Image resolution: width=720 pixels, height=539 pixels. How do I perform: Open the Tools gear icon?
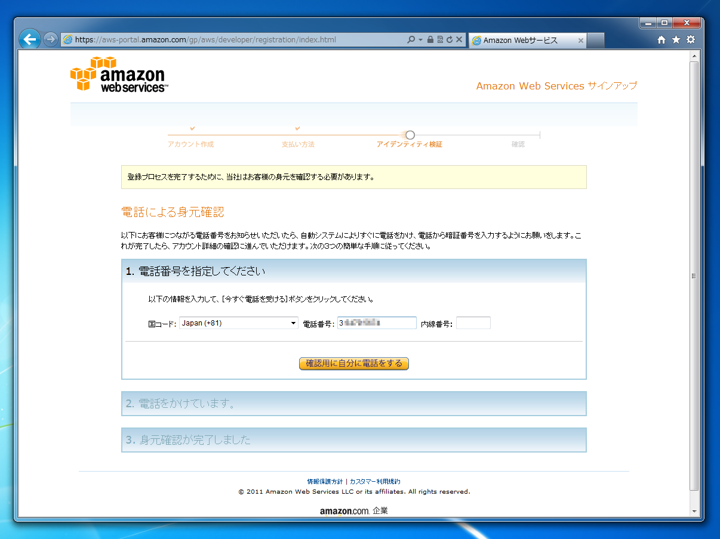(x=691, y=40)
